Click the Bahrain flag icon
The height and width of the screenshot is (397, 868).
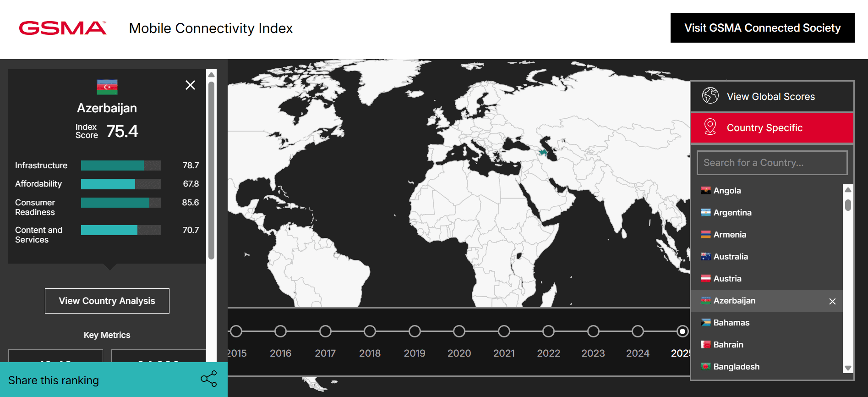pyautogui.click(x=706, y=344)
